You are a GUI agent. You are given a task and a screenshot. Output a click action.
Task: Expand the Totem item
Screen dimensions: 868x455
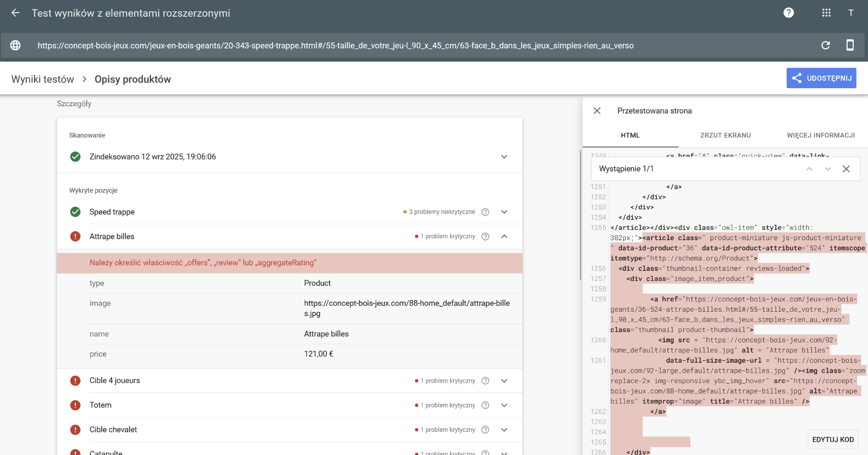coord(504,405)
